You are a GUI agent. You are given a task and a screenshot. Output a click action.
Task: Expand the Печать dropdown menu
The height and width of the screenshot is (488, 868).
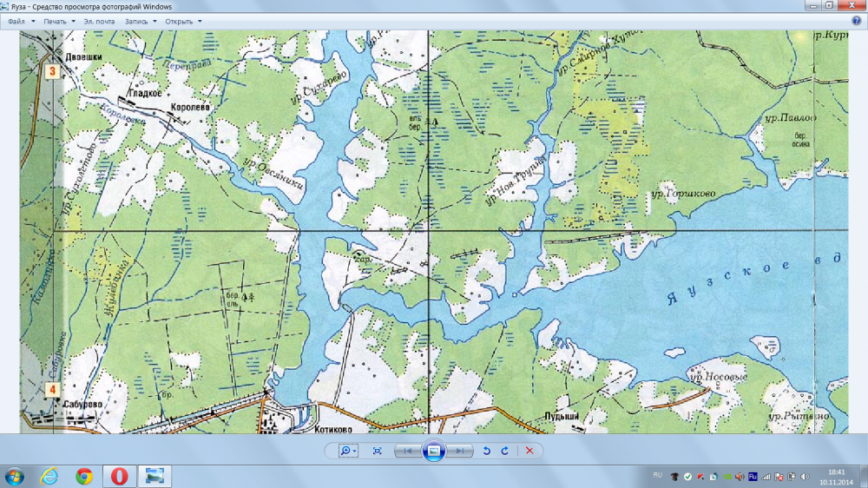(58, 21)
